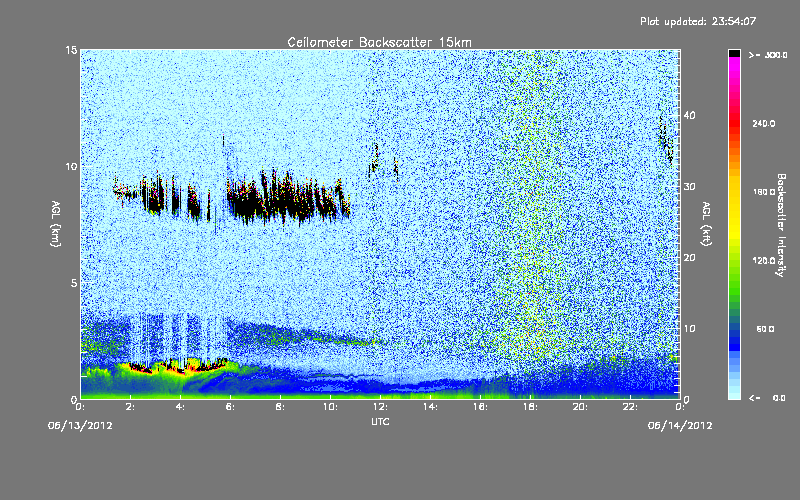Viewport: 800px width, 500px height.
Task: Click the end date "06/14/2012"
Action: click(680, 426)
